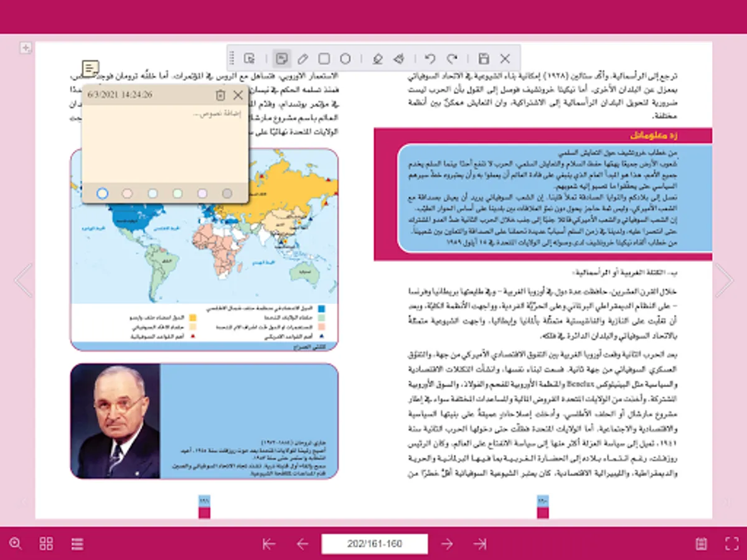This screenshot has height=560, width=747.
Task: Choose the pink note color swatch
Action: [127, 194]
